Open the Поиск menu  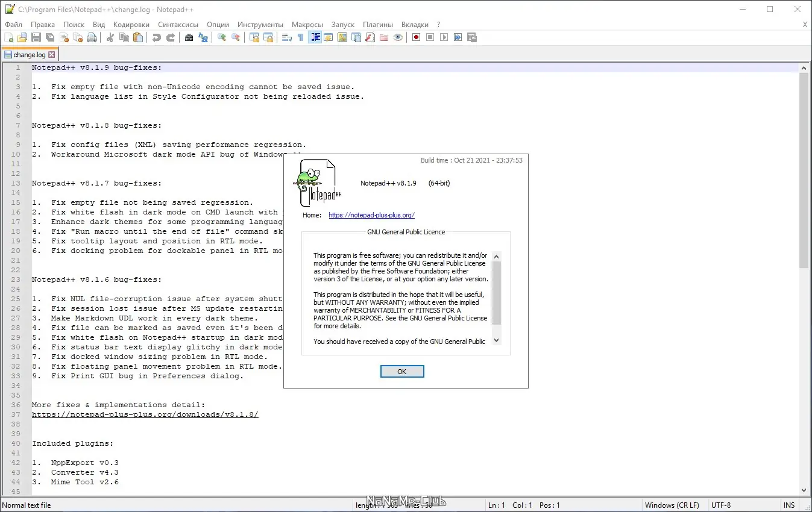[74, 25]
